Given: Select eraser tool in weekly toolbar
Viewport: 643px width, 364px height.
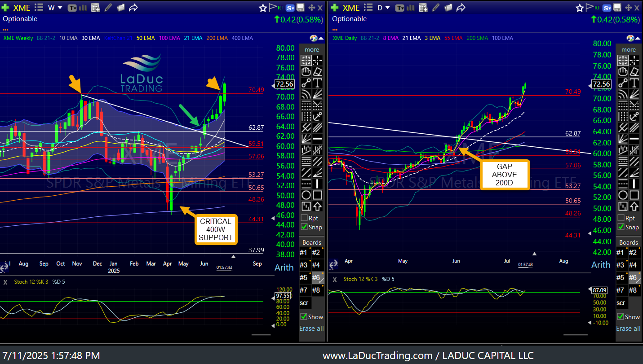Looking at the screenshot, I should coord(318,72).
